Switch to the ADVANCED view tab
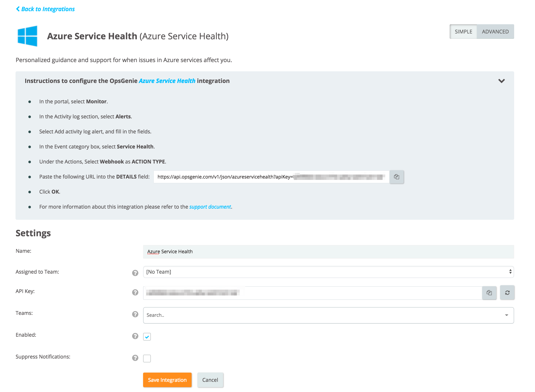535x392 pixels. 495,32
